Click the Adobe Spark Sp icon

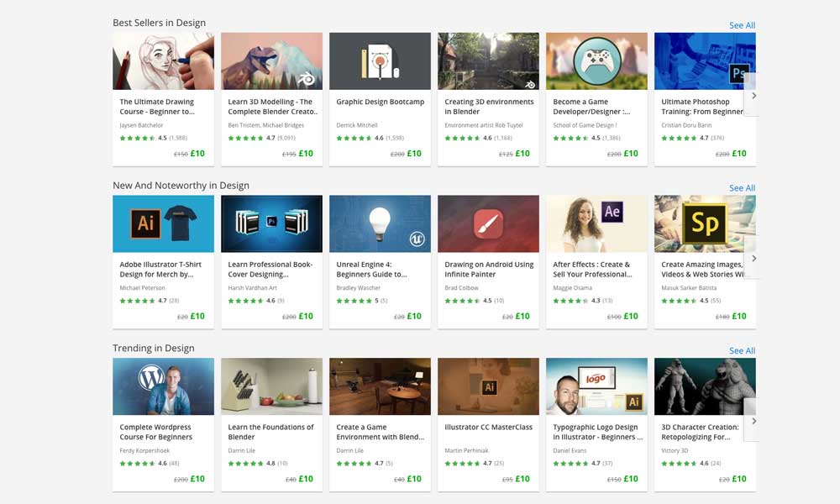tap(704, 224)
